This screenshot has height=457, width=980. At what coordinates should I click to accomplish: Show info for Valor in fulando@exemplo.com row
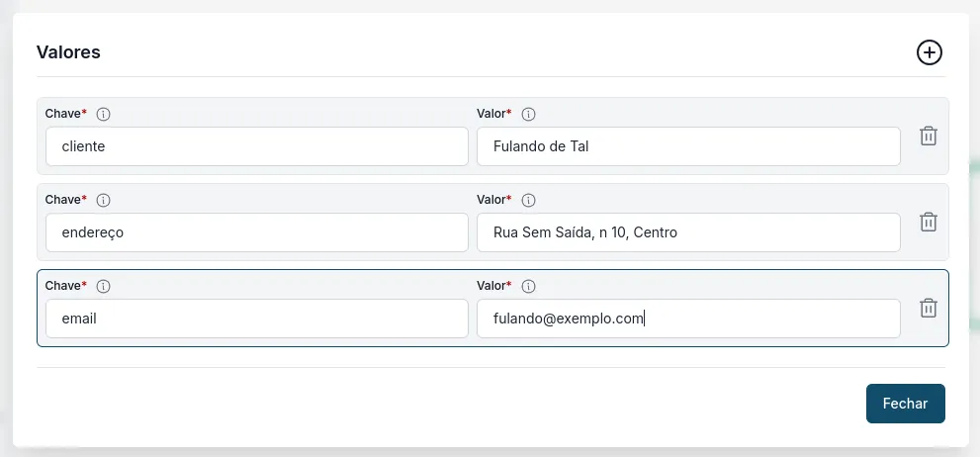pyautogui.click(x=529, y=286)
